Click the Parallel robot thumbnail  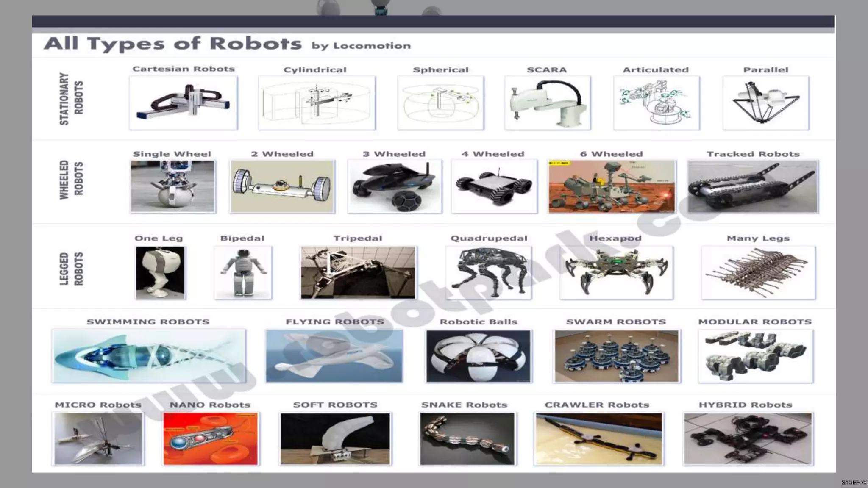coord(765,103)
